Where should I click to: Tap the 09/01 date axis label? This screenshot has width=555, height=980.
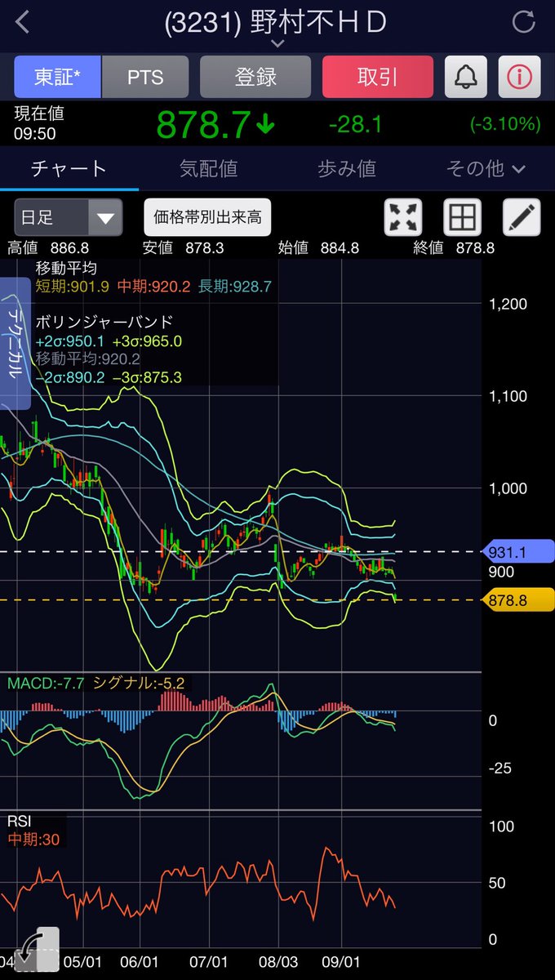[341, 962]
